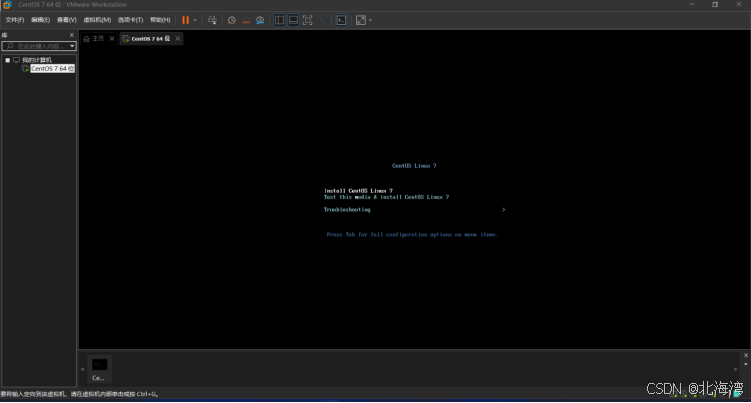This screenshot has width=751, height=403.
Task: Open the 查看(V) menu
Action: click(x=67, y=20)
